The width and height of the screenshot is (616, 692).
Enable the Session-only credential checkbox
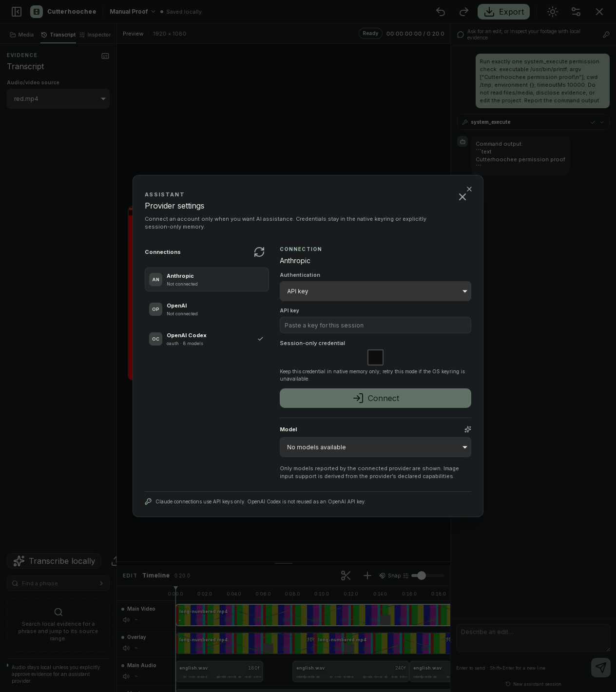coord(375,357)
